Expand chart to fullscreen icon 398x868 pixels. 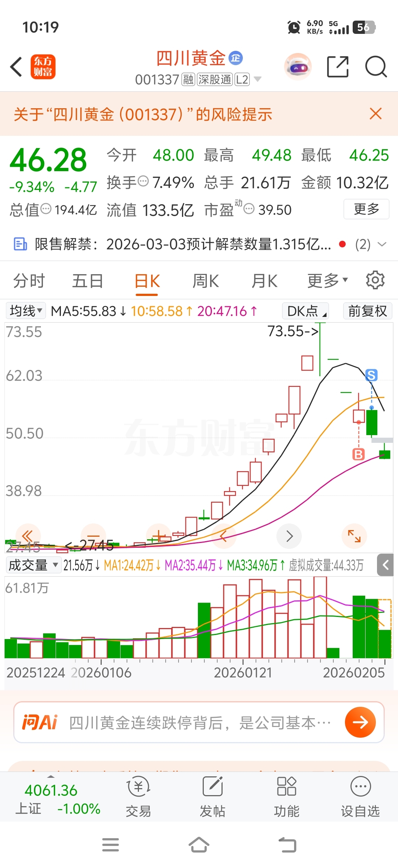[355, 536]
